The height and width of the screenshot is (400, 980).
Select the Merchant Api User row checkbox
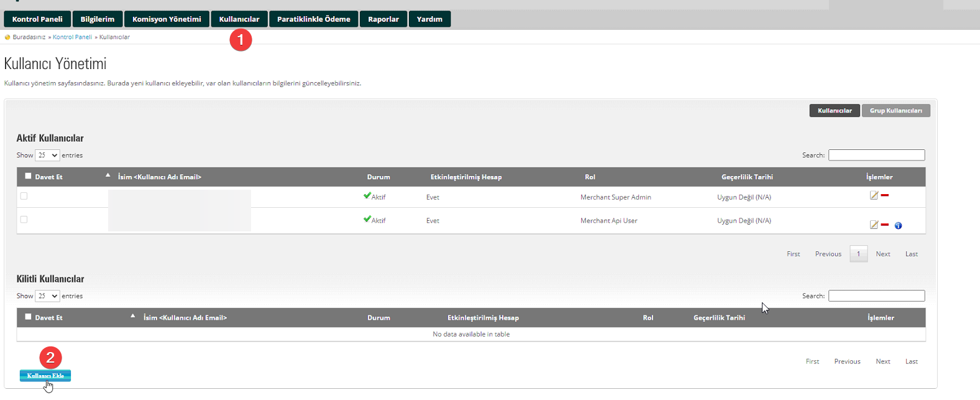click(24, 220)
